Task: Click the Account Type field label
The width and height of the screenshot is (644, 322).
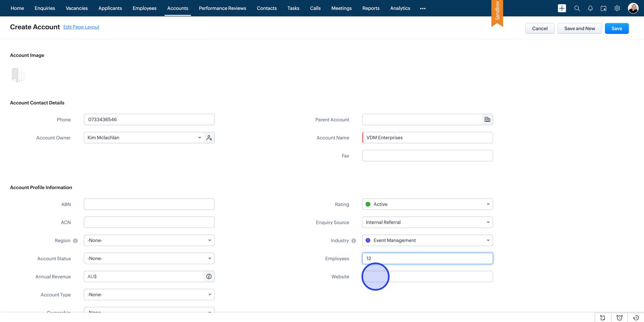Action: 56,295
